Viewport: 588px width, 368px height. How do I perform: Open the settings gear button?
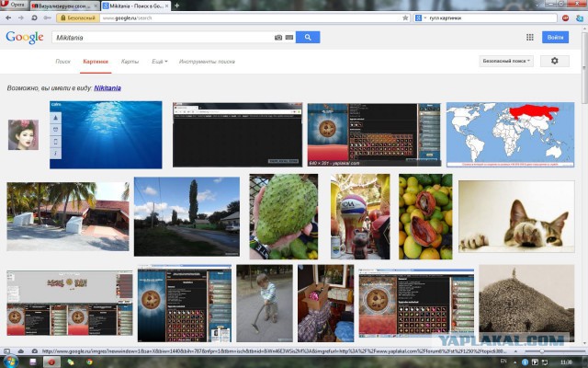tap(555, 61)
